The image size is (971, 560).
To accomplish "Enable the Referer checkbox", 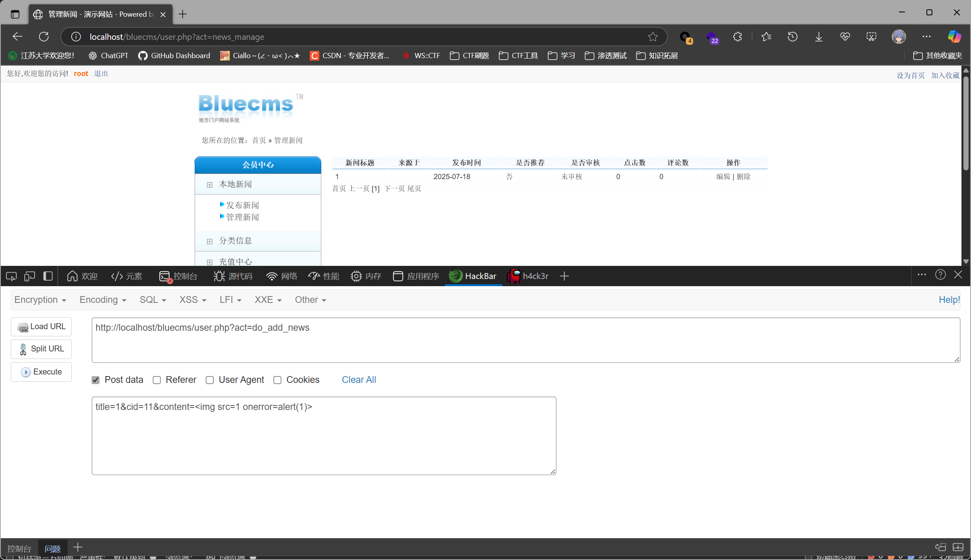I will click(157, 380).
